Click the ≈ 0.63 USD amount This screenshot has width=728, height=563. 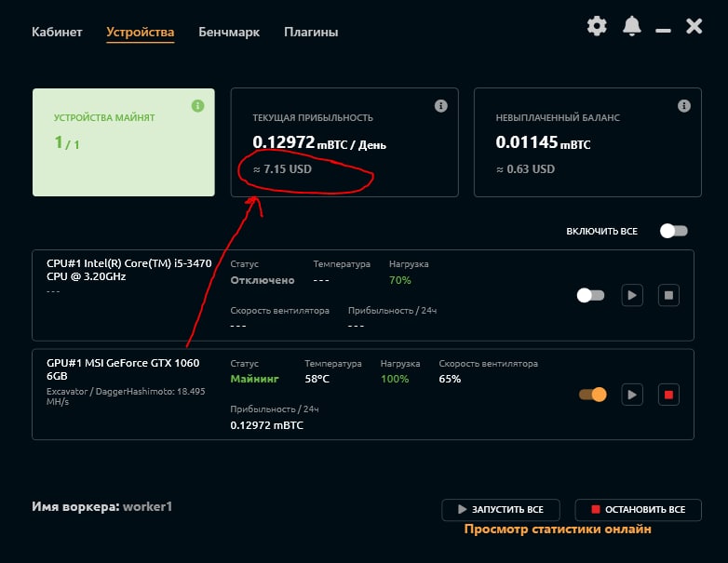click(525, 169)
